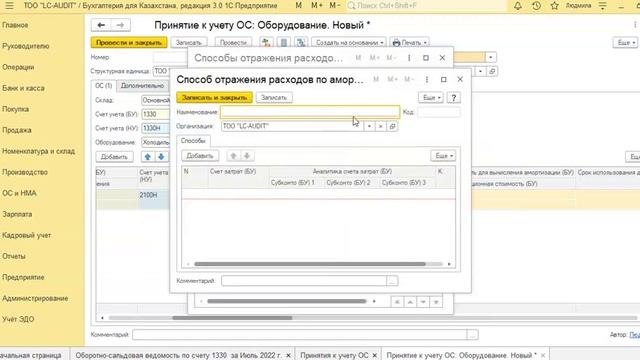The width and height of the screenshot is (640, 360).
Task: Open the Главное section
Action: point(16,25)
